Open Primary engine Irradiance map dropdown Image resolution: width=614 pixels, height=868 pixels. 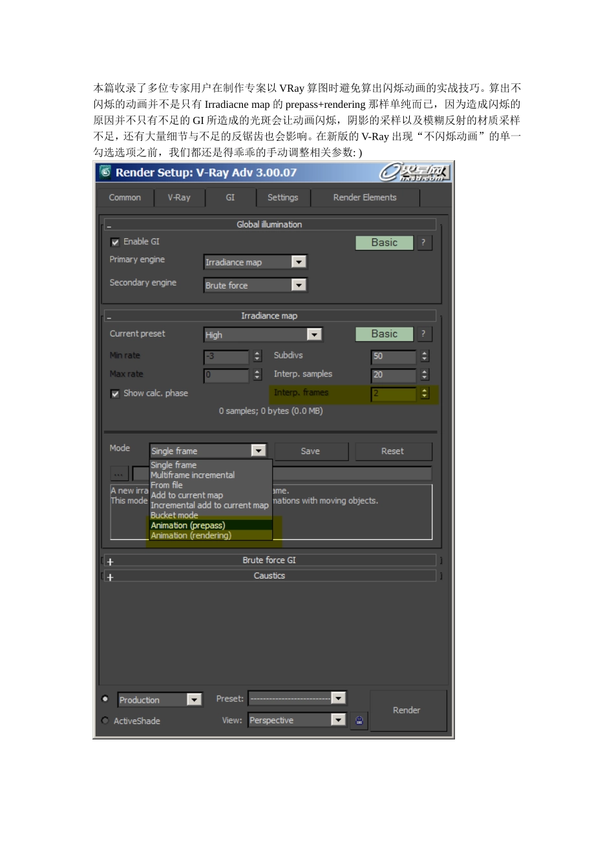255,262
